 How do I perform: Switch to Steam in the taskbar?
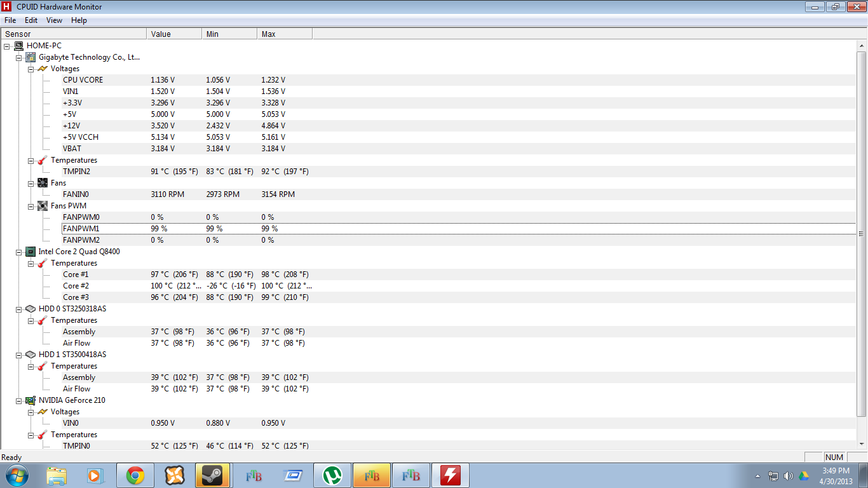tap(212, 475)
